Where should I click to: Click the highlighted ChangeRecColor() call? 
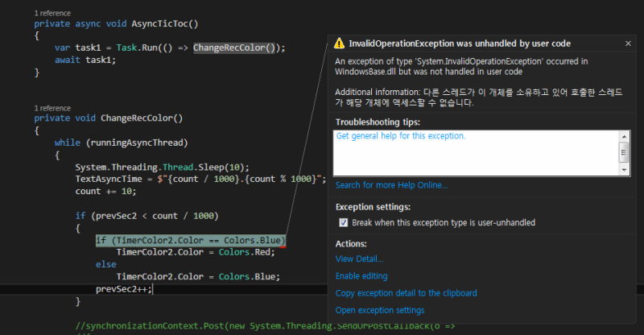pyautogui.click(x=234, y=48)
